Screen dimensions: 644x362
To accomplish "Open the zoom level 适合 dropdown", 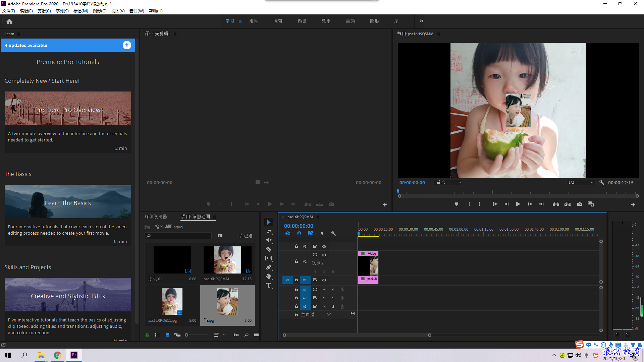I will pos(448,183).
